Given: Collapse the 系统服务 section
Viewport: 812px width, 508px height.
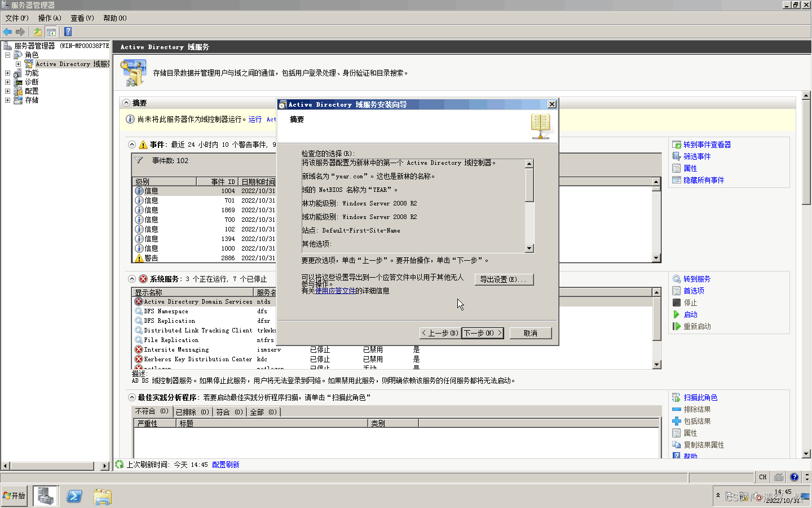Looking at the screenshot, I should pos(132,279).
